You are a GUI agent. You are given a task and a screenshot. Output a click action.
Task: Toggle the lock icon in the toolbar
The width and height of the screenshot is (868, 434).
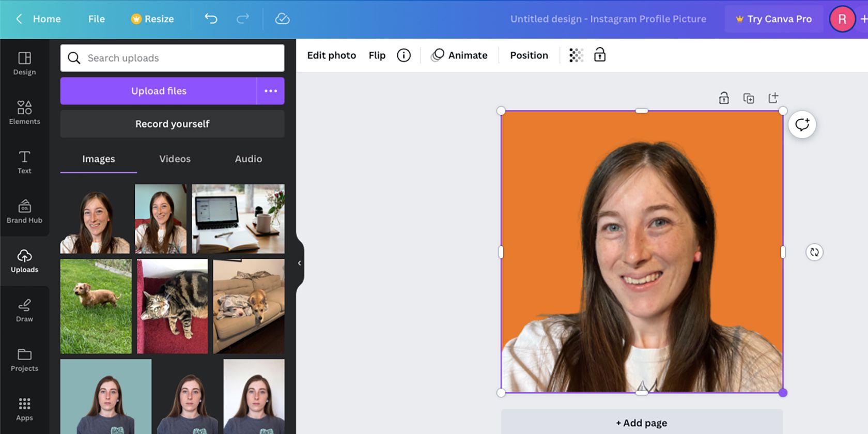599,55
